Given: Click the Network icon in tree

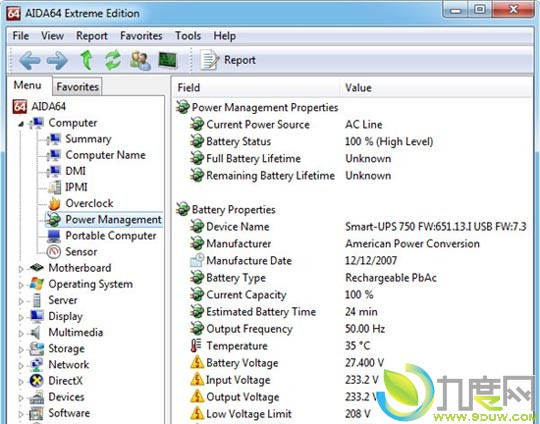Looking at the screenshot, I should click(37, 364).
